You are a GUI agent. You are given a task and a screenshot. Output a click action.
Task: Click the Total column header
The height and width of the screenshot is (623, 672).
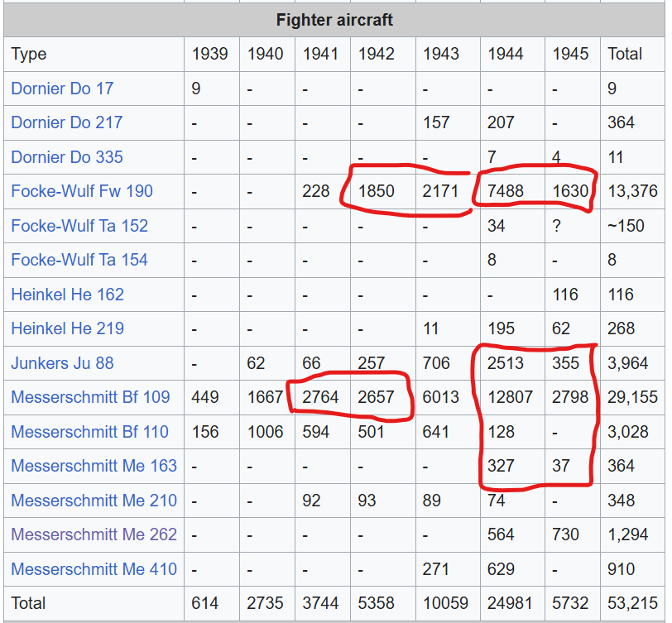632,54
